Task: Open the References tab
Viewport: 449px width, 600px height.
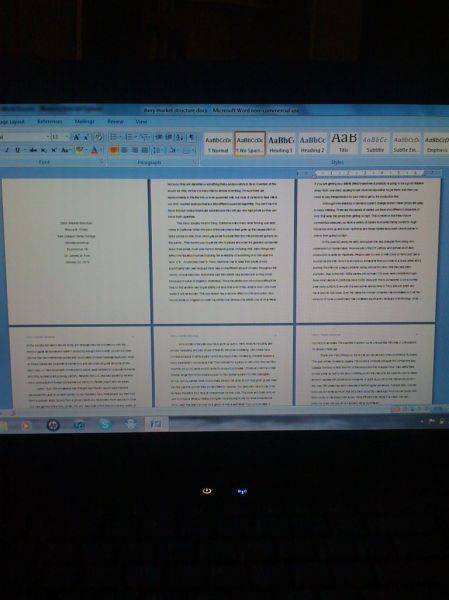Action: [x=50, y=122]
